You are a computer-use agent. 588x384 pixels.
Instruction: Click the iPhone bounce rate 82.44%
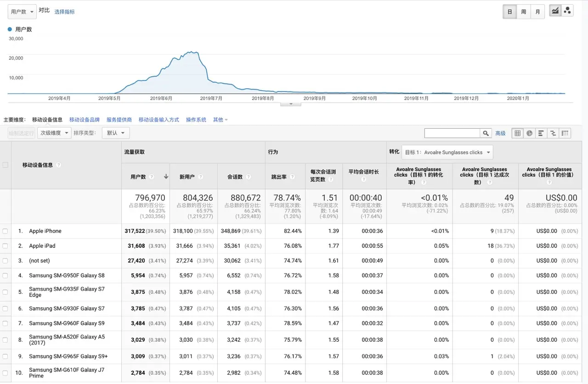click(293, 231)
